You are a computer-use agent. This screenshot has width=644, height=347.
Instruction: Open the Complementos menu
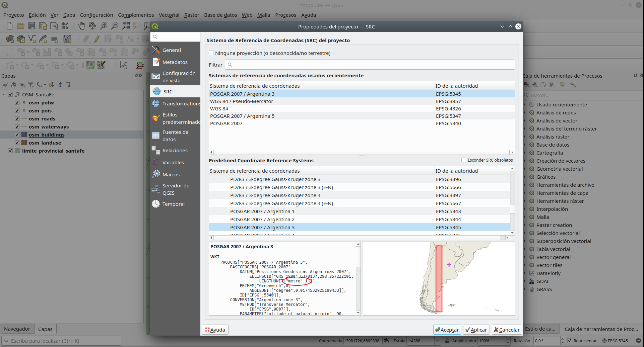pos(136,15)
